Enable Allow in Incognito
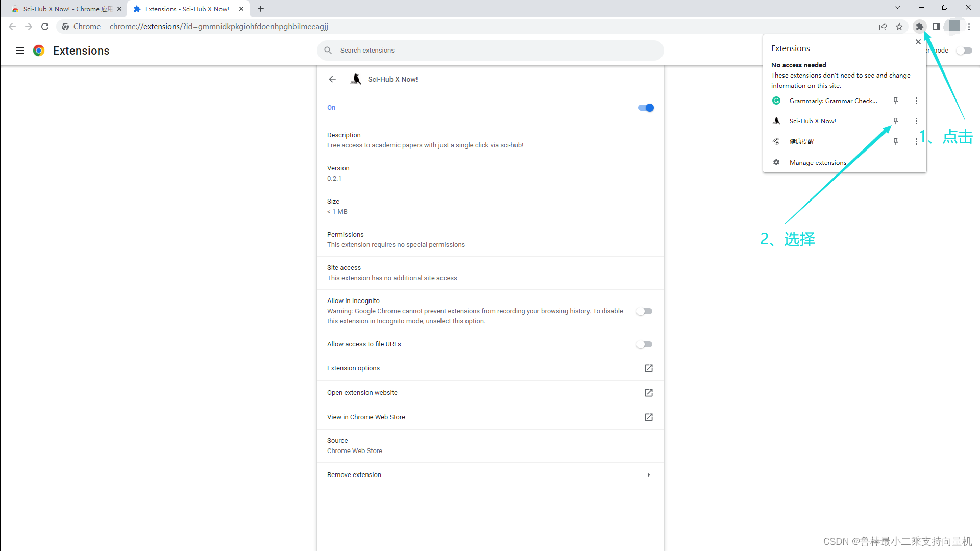 pyautogui.click(x=644, y=311)
